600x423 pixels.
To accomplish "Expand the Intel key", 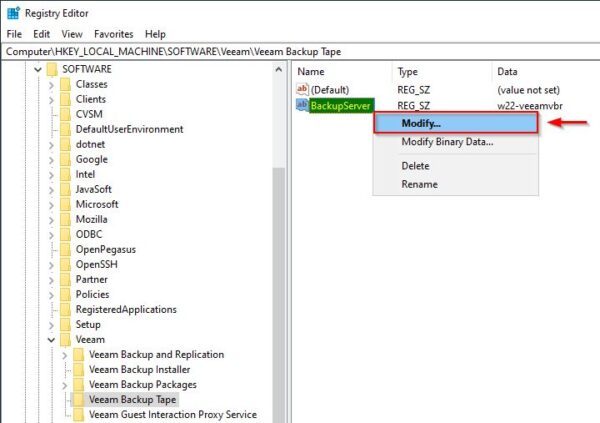I will coord(51,175).
